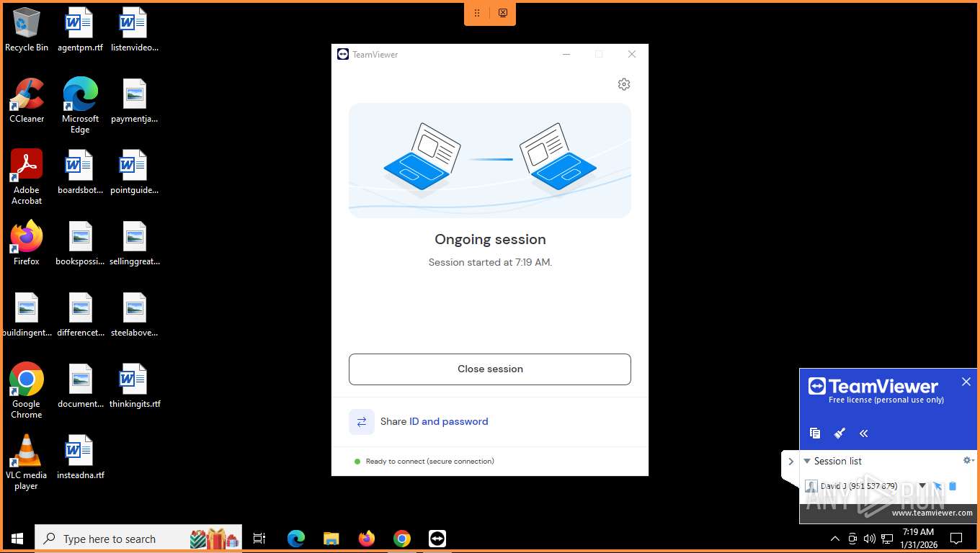980x553 pixels.
Task: Click the taskbar search box
Action: (x=138, y=539)
